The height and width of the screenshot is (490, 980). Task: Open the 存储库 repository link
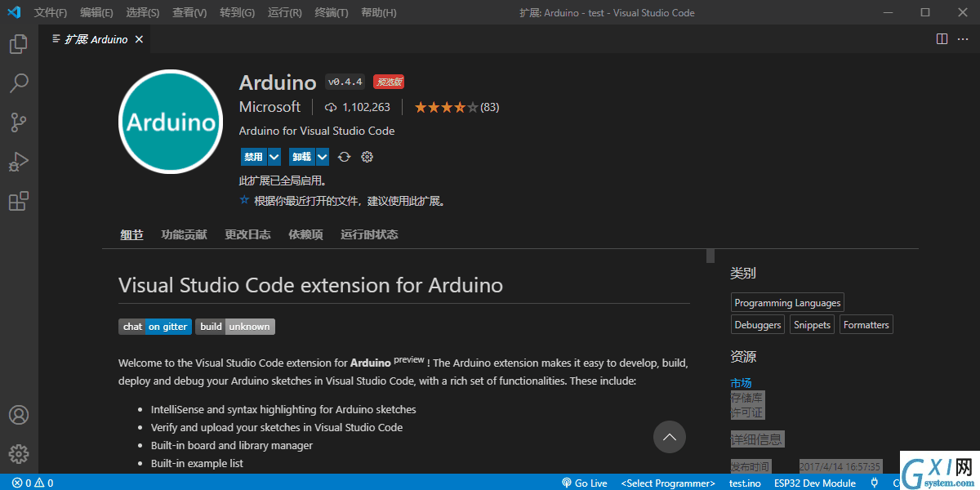(x=746, y=398)
